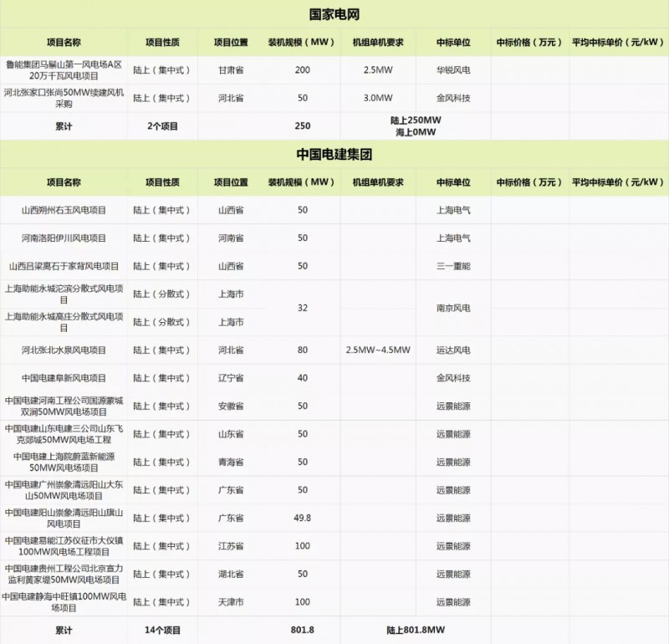Click the 静海中旺镇100MW风电场项目 name
This screenshot has width=669, height=644.
click(64, 602)
